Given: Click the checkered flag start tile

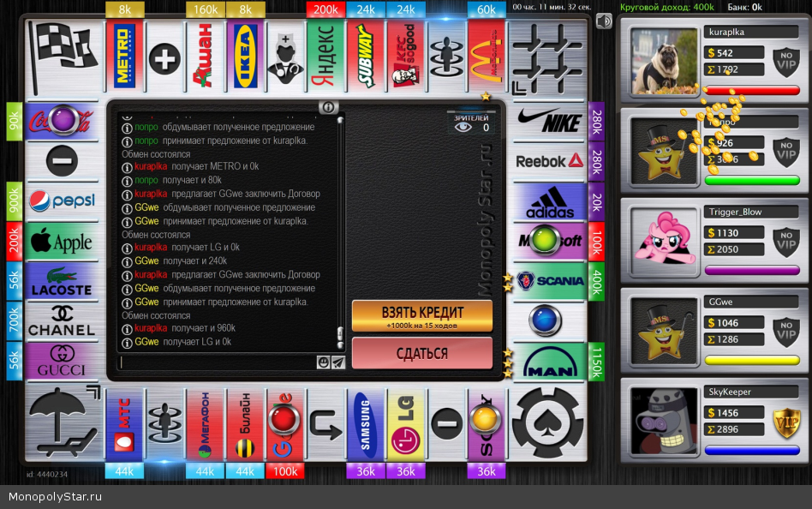Looking at the screenshot, I should point(63,57).
